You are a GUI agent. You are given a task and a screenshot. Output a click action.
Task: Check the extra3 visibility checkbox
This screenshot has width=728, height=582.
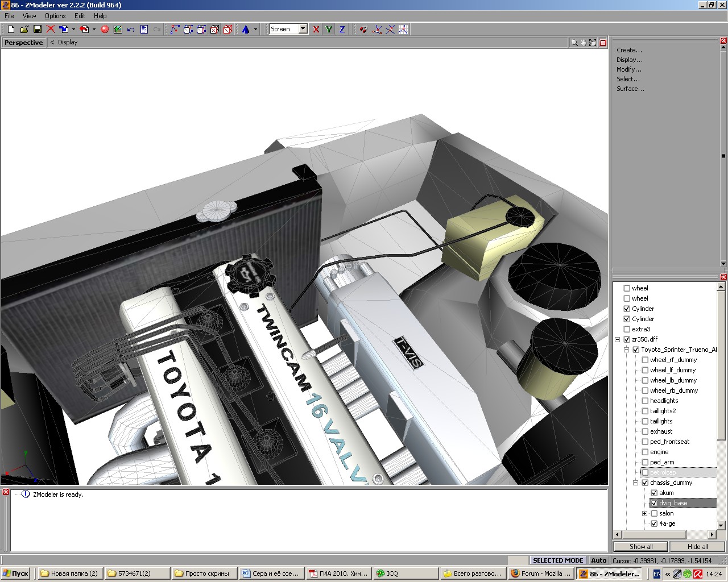click(627, 329)
